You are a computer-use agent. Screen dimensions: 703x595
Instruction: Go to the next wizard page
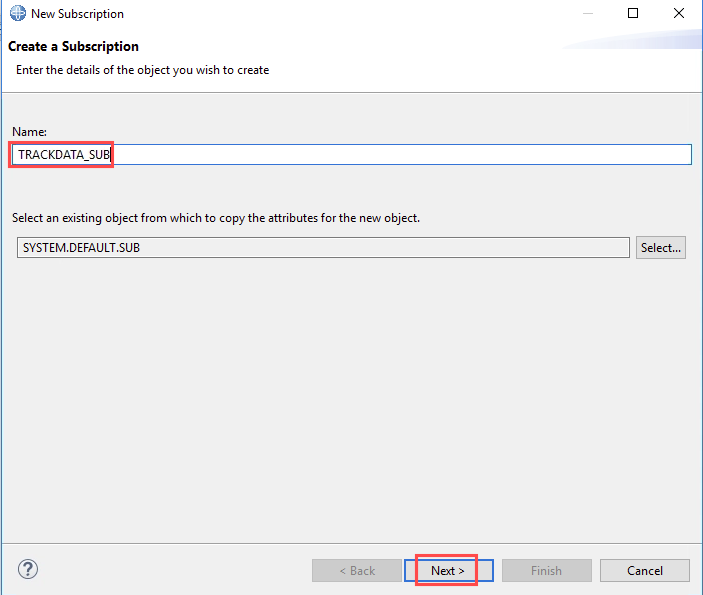[448, 570]
